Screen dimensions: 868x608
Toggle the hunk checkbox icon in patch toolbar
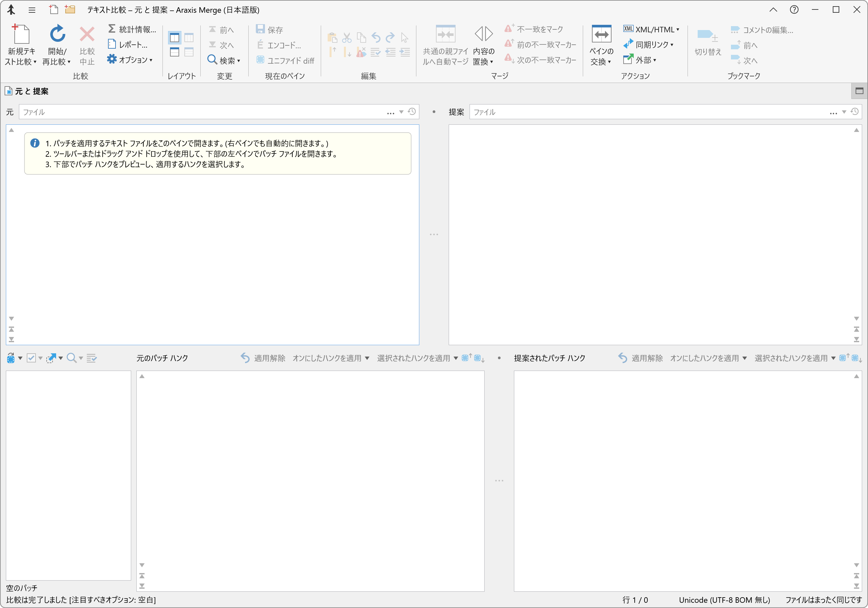[x=31, y=358]
